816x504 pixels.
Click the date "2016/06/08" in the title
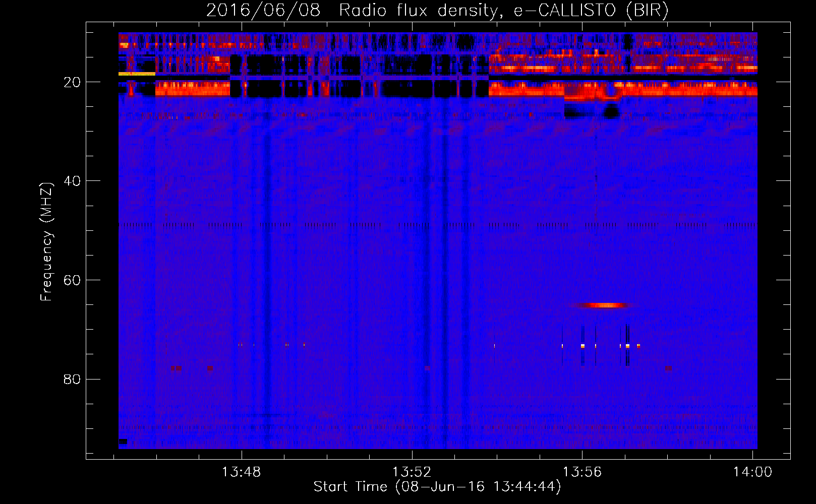pyautogui.click(x=263, y=10)
